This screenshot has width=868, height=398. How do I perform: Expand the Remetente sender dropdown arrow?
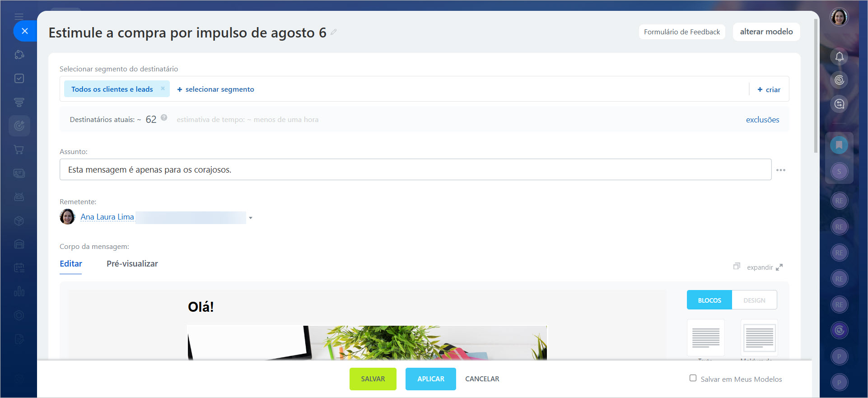(251, 218)
